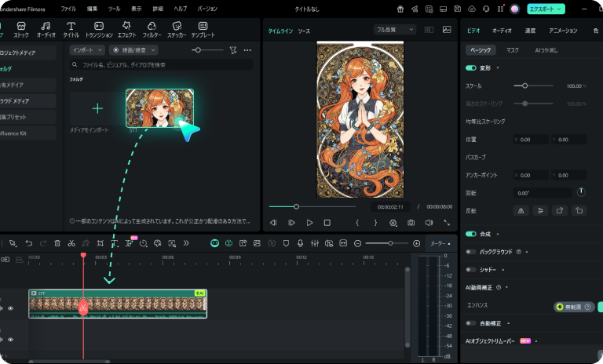Open the エフェクト (Effects) panel
This screenshot has width=603, height=364.
click(x=126, y=31)
